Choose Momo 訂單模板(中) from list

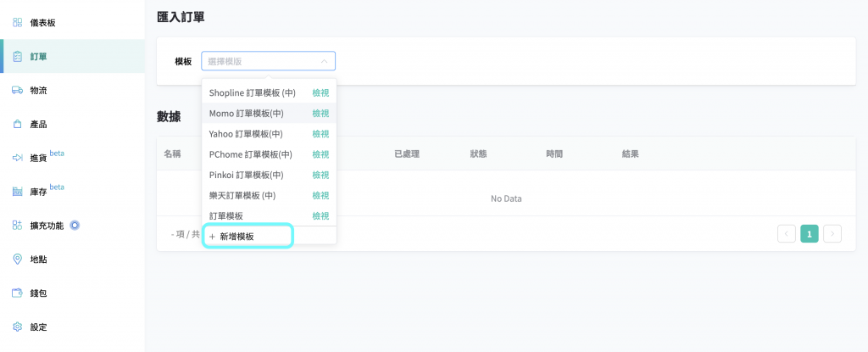pos(246,114)
